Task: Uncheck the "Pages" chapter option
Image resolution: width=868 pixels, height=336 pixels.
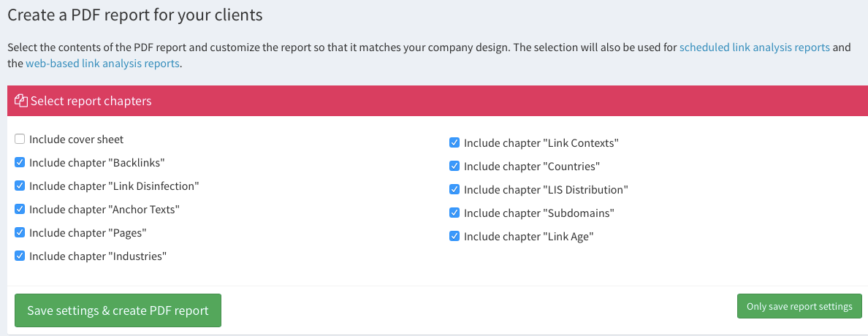Action: [x=20, y=232]
